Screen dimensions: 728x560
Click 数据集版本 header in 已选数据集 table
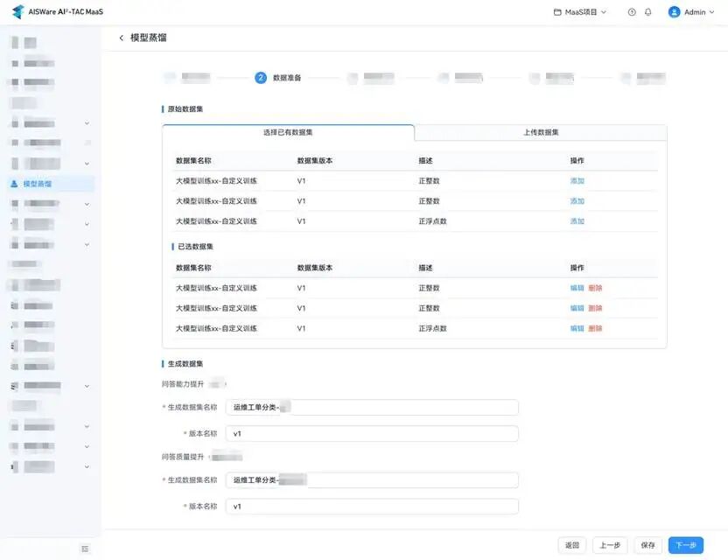[x=315, y=268]
